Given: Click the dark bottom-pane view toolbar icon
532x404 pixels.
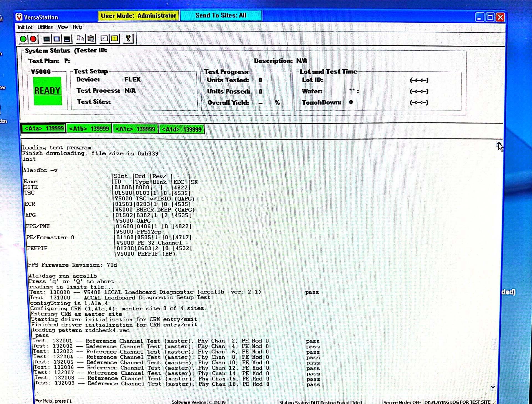Looking at the screenshot, I should pyautogui.click(x=67, y=39).
